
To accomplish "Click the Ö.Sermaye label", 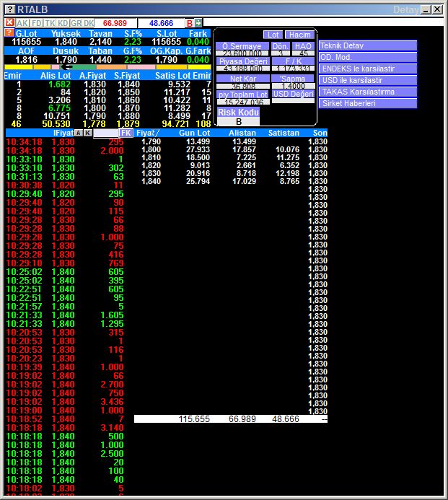I will [242, 46].
